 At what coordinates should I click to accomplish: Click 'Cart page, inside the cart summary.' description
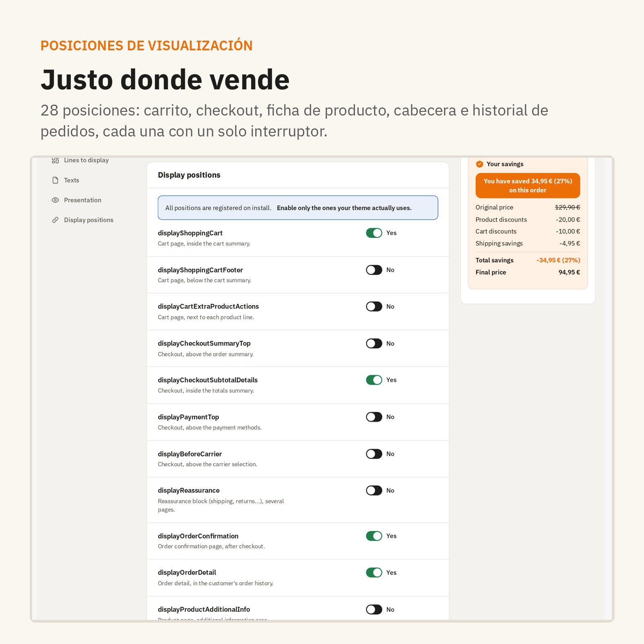[x=204, y=244]
